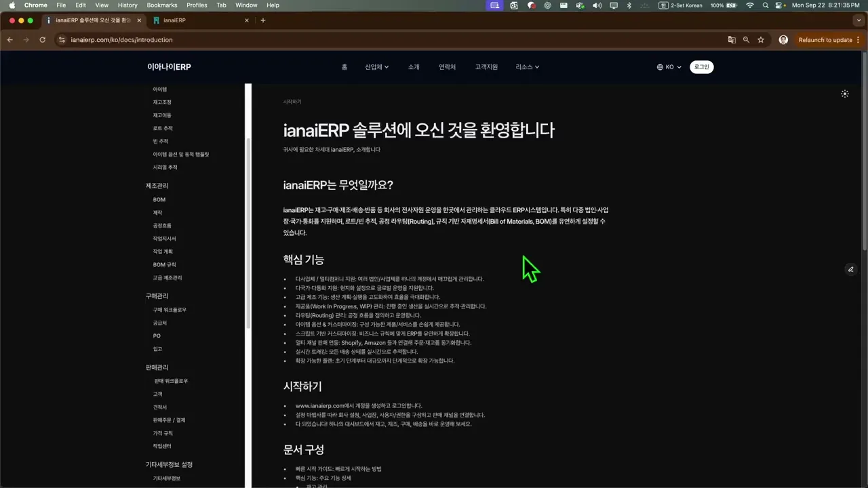Toggle the light/dark theme sun icon
The height and width of the screenshot is (488, 868).
point(844,94)
